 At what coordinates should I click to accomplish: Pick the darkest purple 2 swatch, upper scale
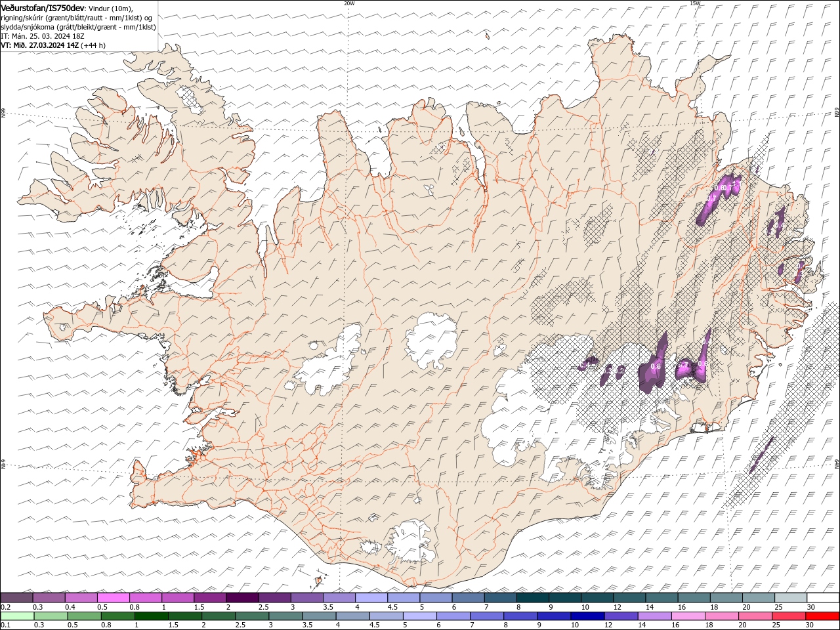pyautogui.click(x=241, y=598)
